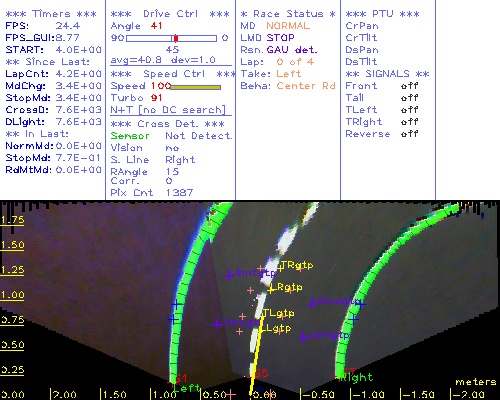
Task: Click the red marker on angle slider
Action: tap(176, 38)
